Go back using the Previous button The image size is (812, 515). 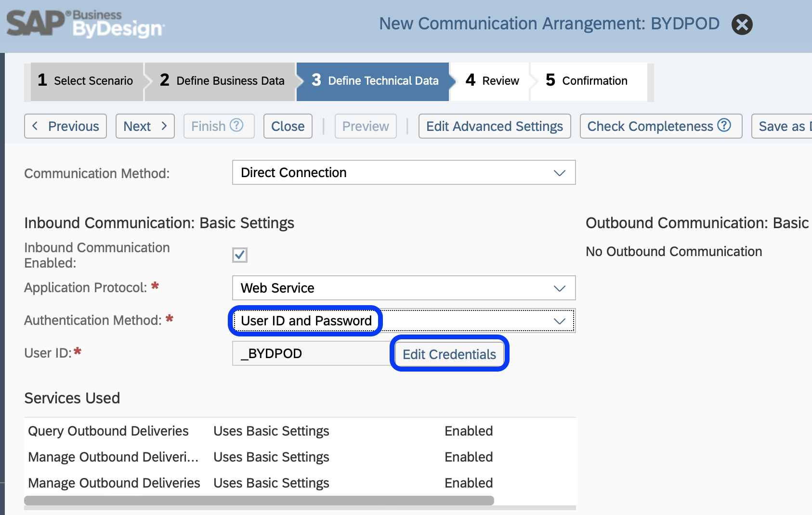[x=65, y=126]
